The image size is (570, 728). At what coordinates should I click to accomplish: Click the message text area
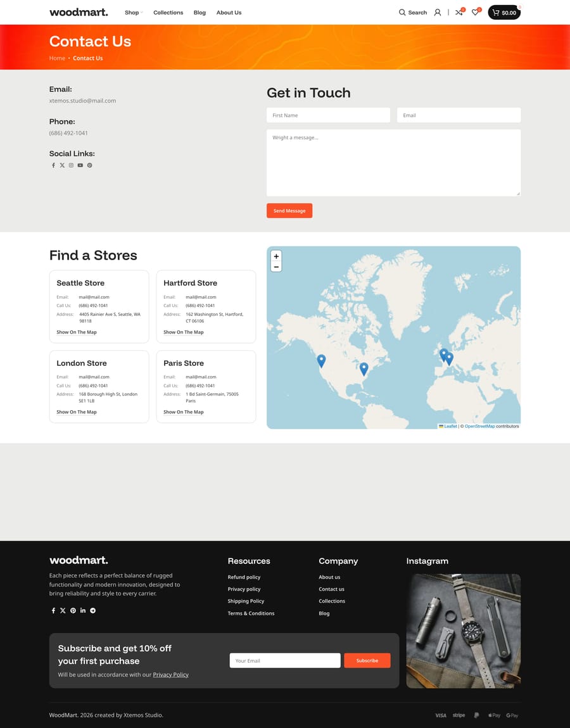pos(393,163)
